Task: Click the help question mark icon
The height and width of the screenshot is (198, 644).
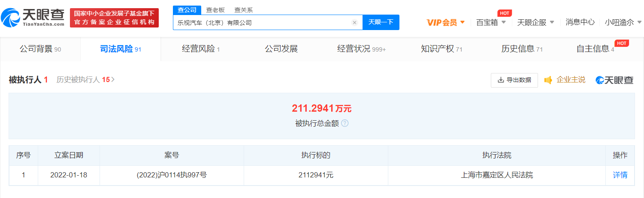Action: pyautogui.click(x=345, y=123)
